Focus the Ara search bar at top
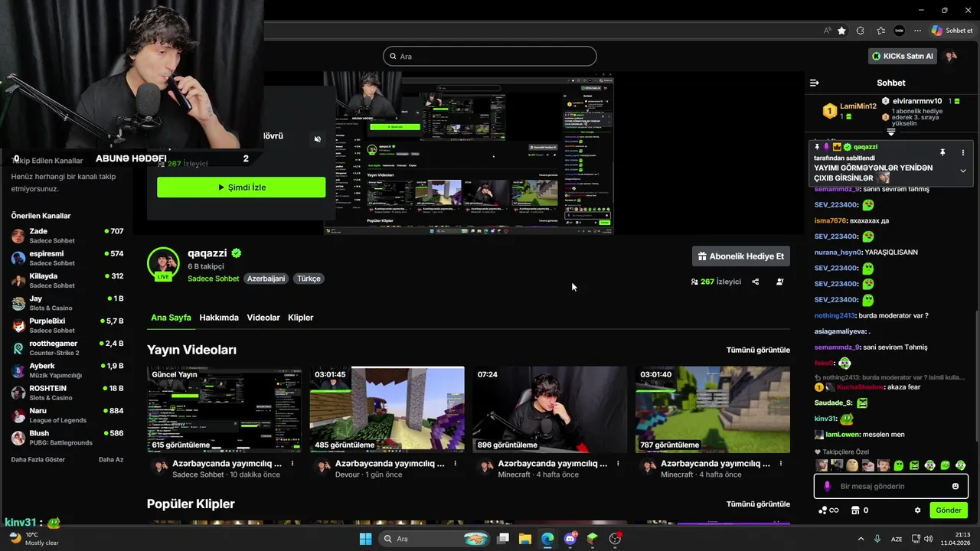Screen dimensions: 980x551 click(x=490, y=57)
